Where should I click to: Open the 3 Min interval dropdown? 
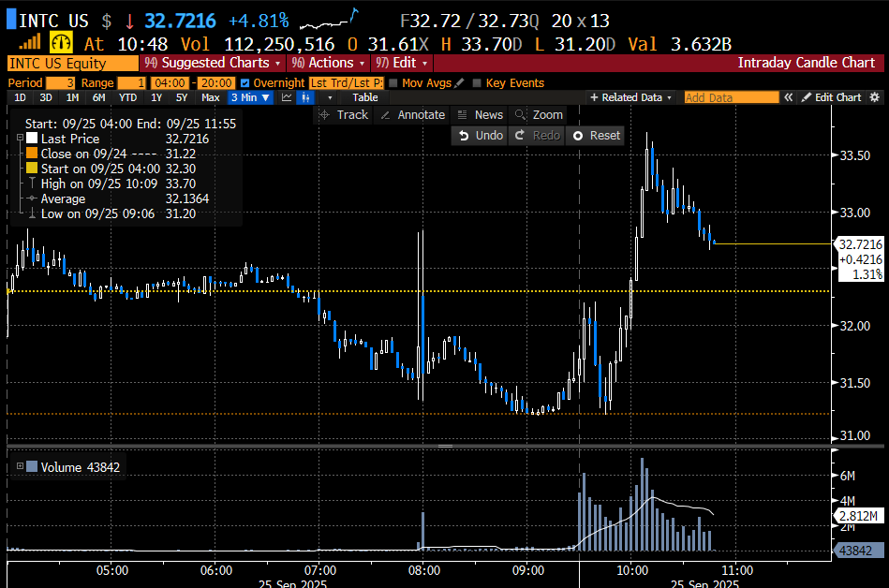click(250, 97)
